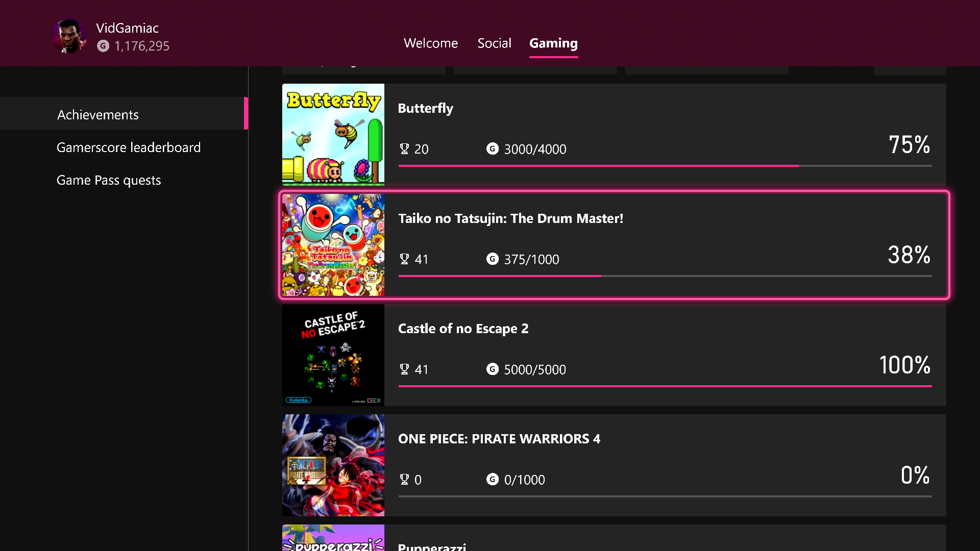The image size is (980, 551).
Task: Click the achievement count 0 for ONE PIECE
Action: tap(418, 480)
